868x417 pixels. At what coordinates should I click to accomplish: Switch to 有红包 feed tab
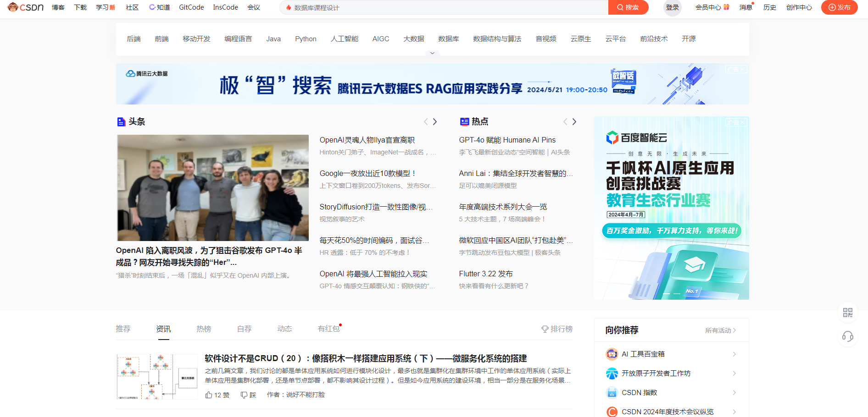tap(329, 329)
